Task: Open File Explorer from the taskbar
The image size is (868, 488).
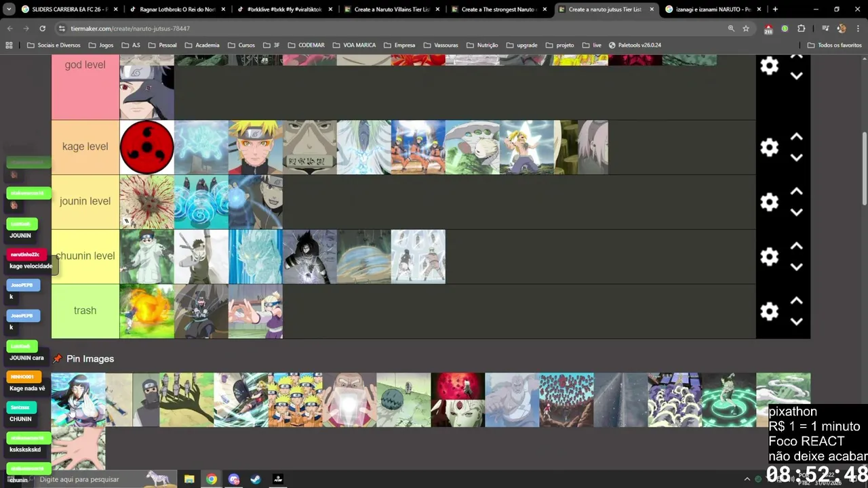Action: 189,479
